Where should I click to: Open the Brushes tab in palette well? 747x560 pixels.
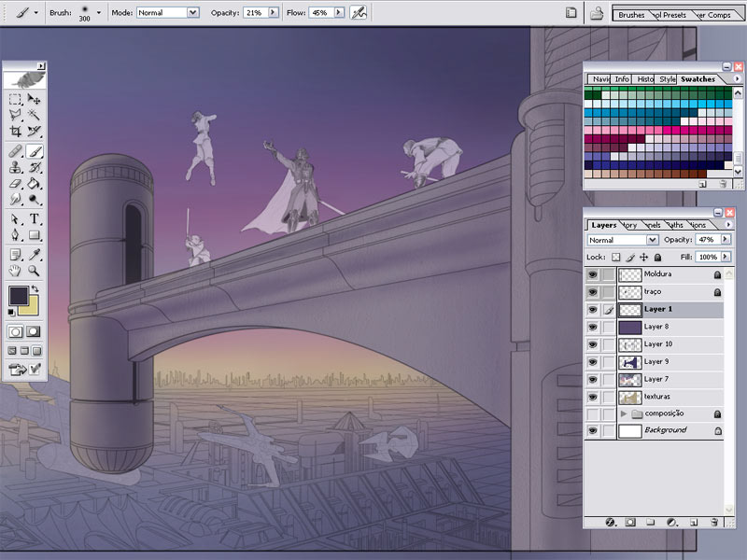pos(631,15)
